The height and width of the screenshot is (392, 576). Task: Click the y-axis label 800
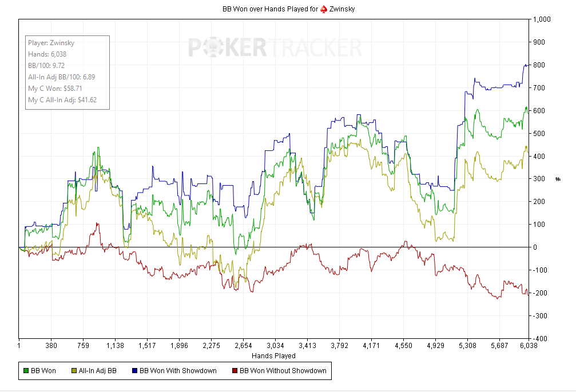pyautogui.click(x=539, y=65)
